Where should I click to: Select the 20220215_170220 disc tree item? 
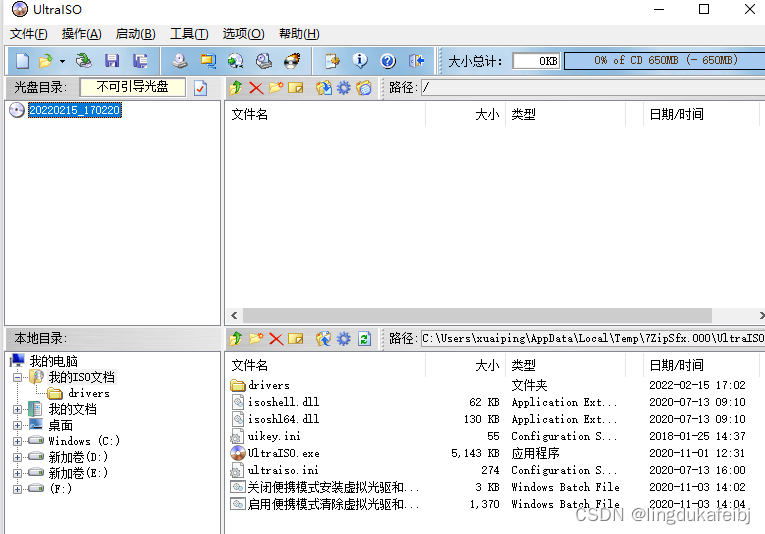[75, 110]
